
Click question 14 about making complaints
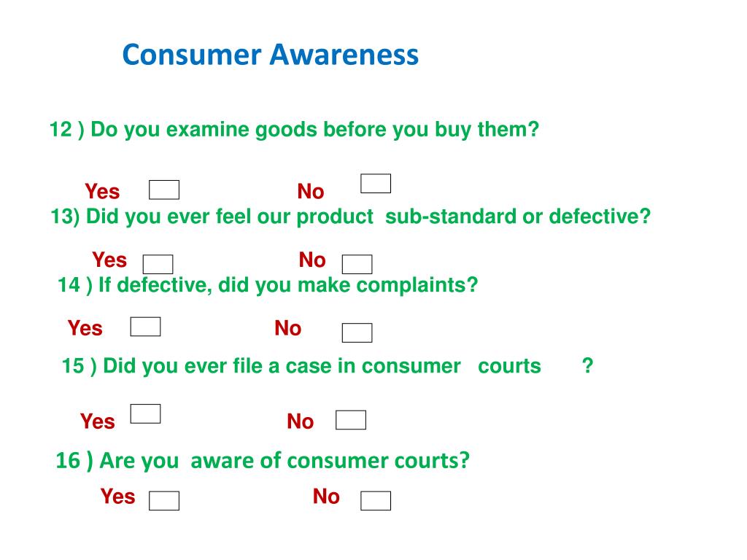coord(267,285)
